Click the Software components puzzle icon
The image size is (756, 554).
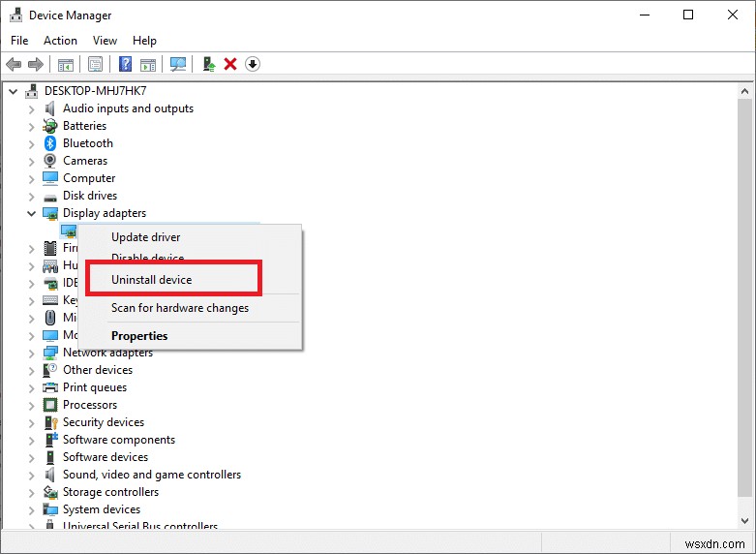click(51, 440)
